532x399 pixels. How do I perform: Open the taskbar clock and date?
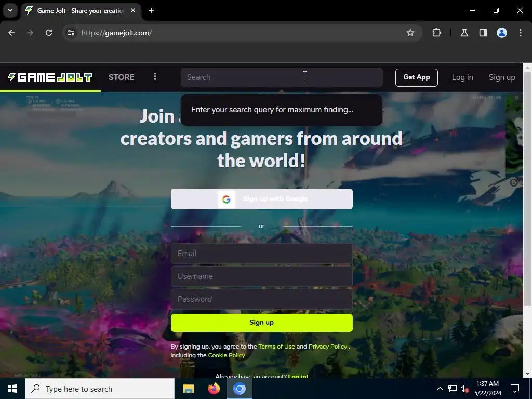coord(487,389)
